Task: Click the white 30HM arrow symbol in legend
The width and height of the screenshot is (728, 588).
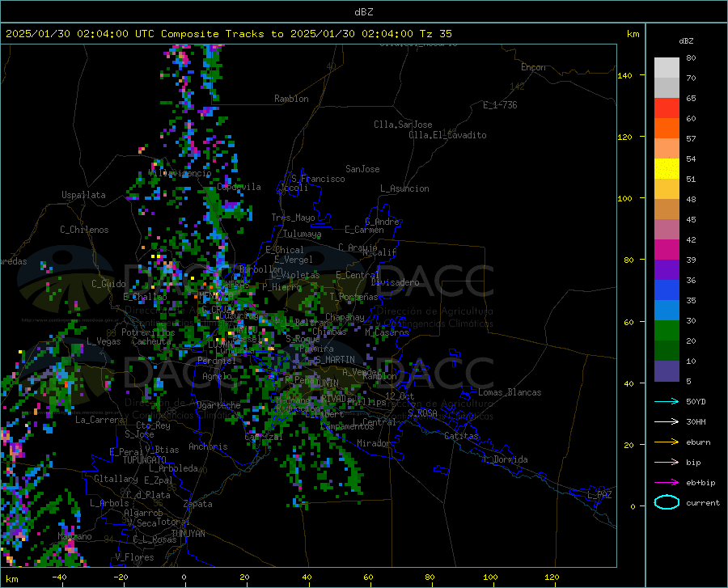Action: [667, 421]
